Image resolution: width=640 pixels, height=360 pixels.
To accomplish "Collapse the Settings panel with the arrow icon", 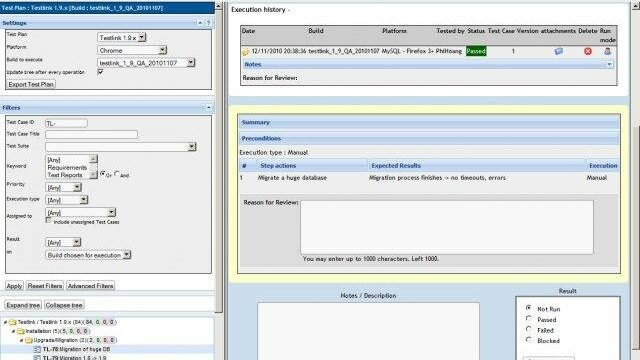I will coord(200,23).
